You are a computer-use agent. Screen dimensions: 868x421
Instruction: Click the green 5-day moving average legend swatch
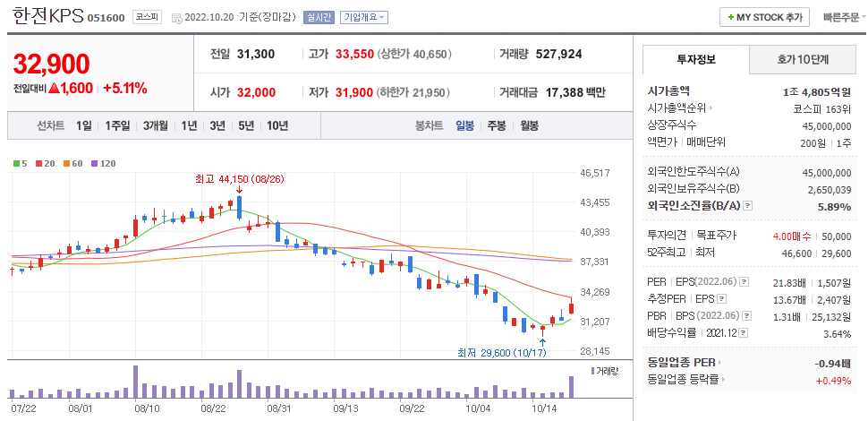(x=16, y=163)
